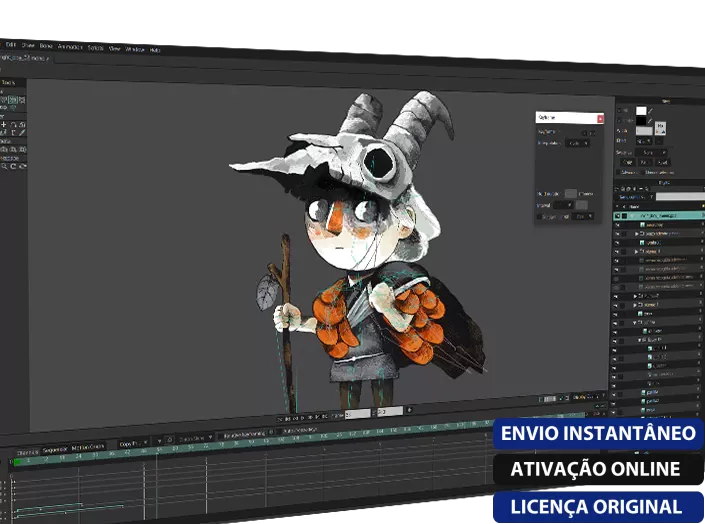Click the stroke Width input field
705x524 pixels.
pos(644,131)
